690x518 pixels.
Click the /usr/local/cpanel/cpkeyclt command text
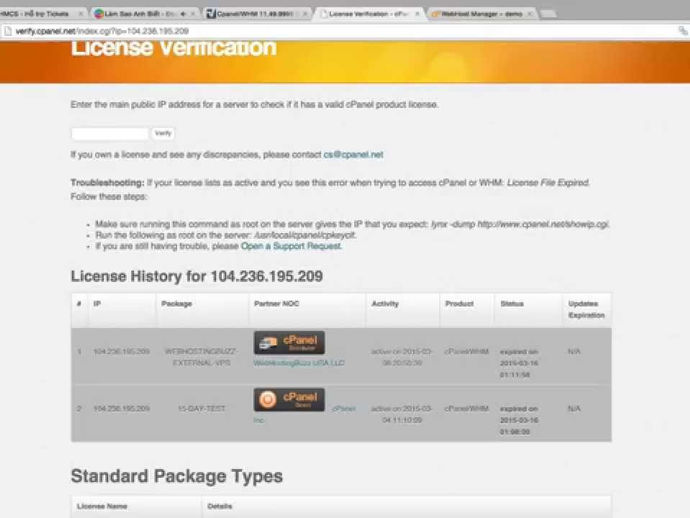coord(305,235)
